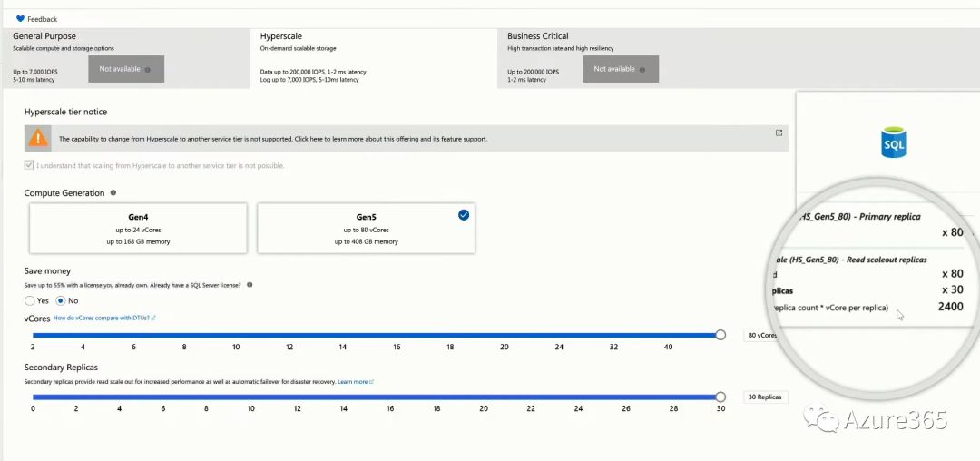Select Yes for existing SQL Server license
This screenshot has width=980, height=461.
tap(30, 300)
